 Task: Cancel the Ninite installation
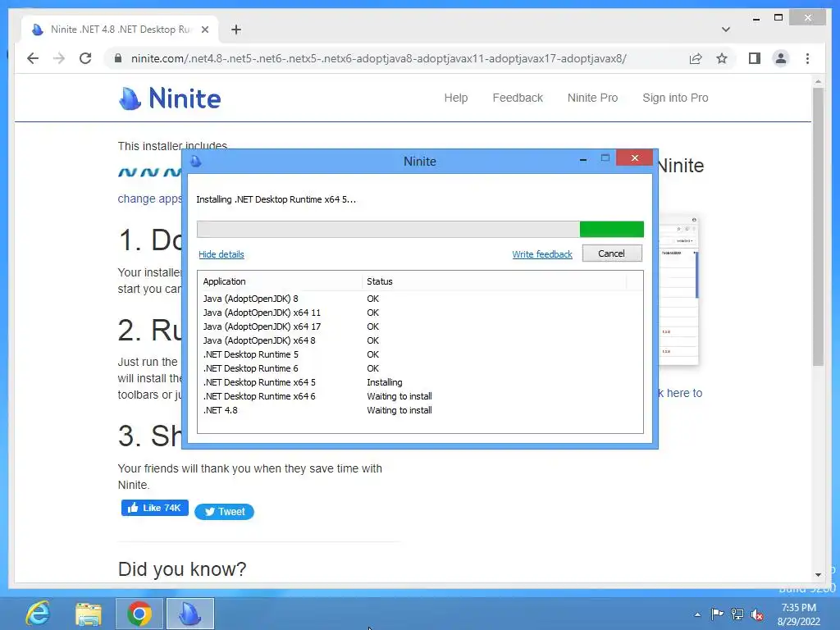(x=612, y=253)
